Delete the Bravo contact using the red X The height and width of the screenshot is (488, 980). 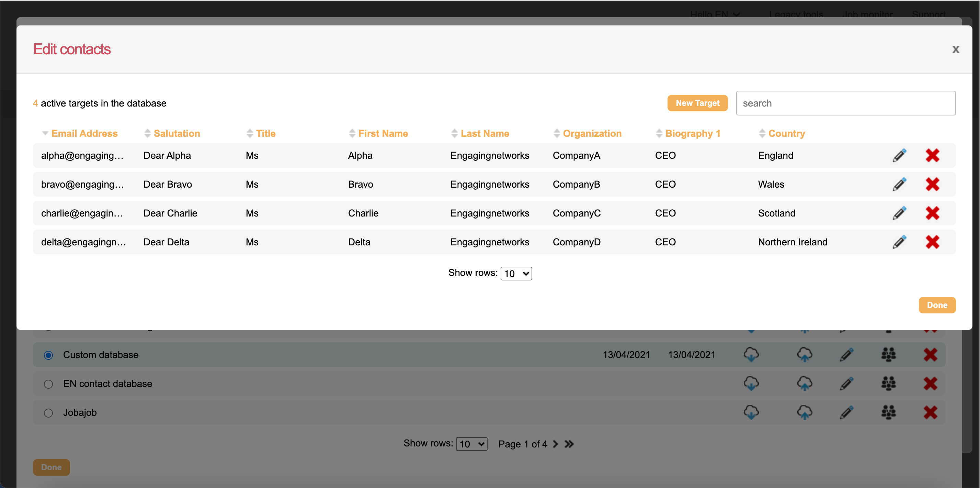coord(933,184)
